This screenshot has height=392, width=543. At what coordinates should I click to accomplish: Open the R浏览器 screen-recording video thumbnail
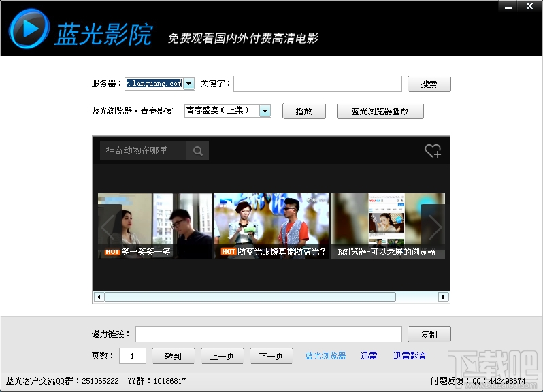[387, 226]
